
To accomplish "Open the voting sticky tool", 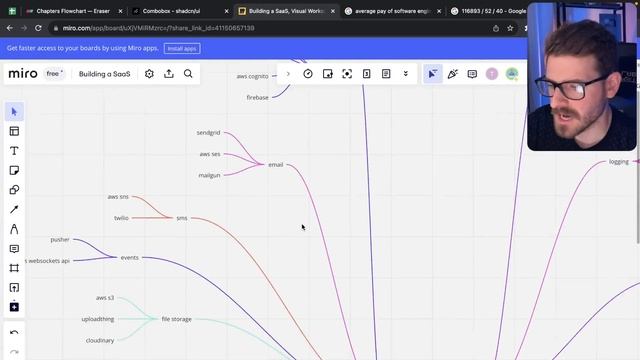I will click(x=328, y=74).
